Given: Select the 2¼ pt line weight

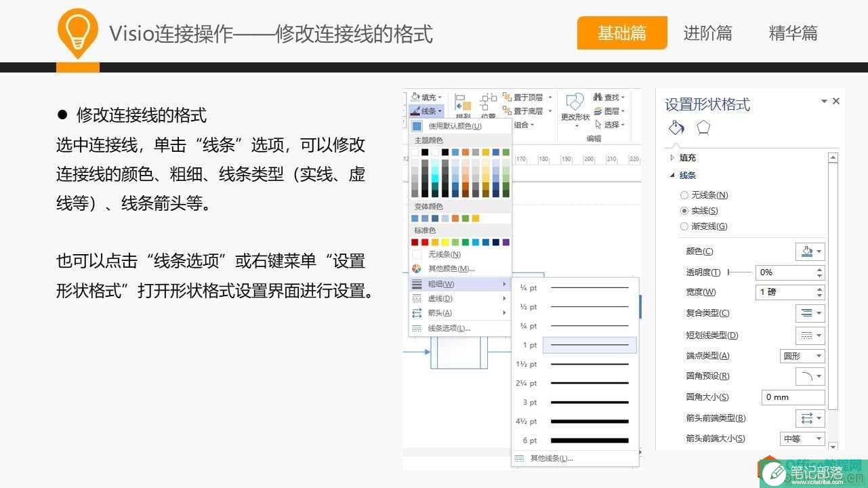Looking at the screenshot, I should pos(575,383).
